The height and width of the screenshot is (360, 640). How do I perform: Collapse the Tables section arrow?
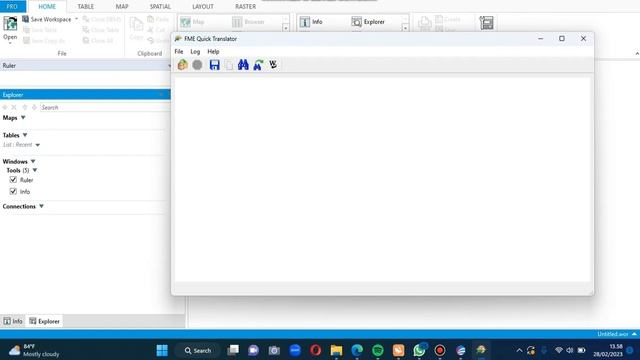pos(25,135)
